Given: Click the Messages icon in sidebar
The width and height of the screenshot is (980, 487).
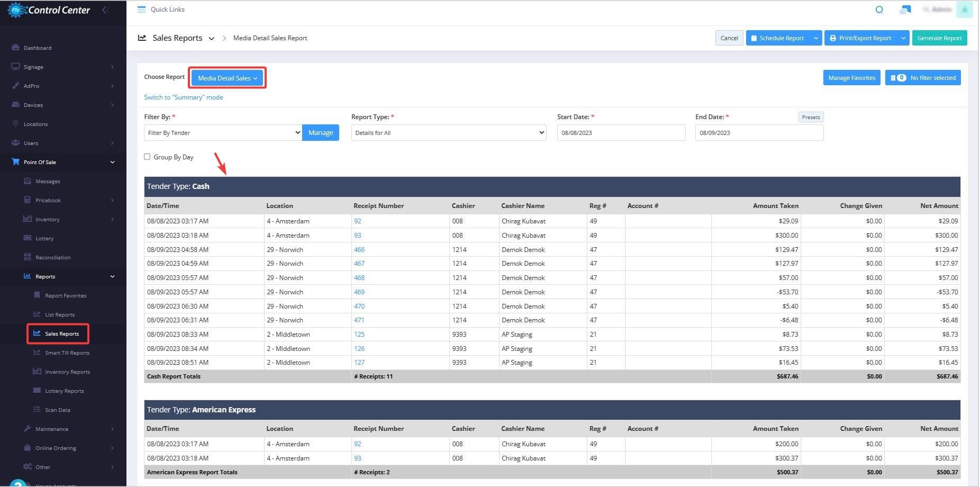Looking at the screenshot, I should [28, 181].
